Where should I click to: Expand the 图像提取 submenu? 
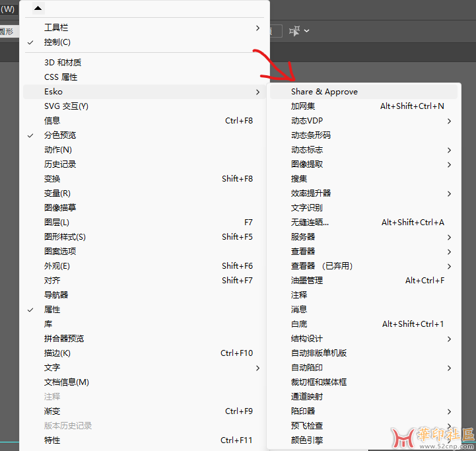coord(364,164)
